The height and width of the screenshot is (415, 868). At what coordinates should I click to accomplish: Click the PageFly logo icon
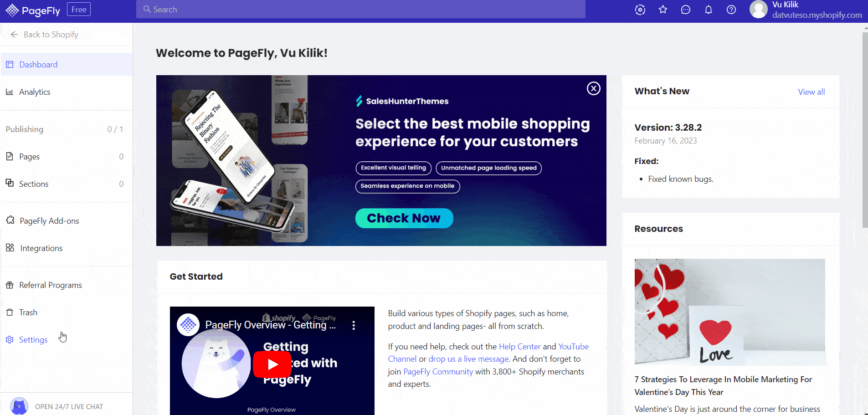(x=12, y=10)
